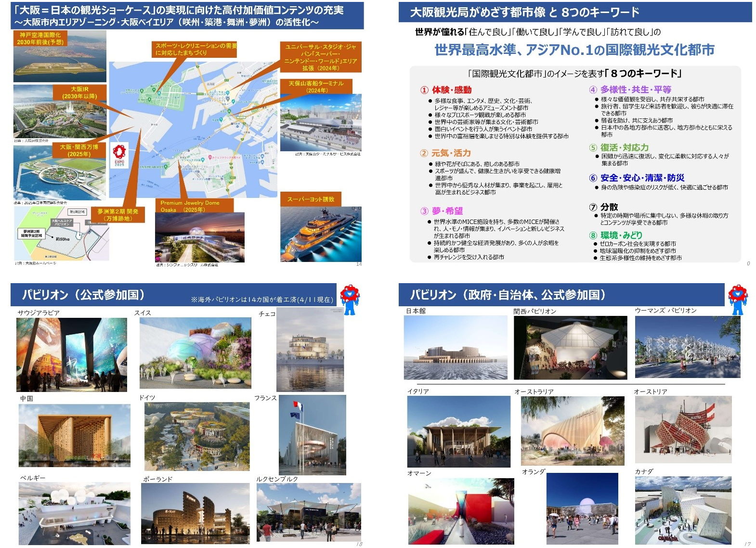
Task: Click the mascot beside パビリオン（政府・自治体、公式参加国） title
Action: (x=737, y=299)
